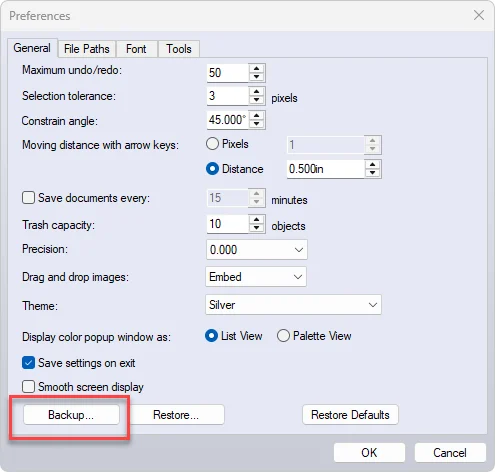Open Drag and drop images dropdown
This screenshot has width=495, height=472.
coord(256,277)
